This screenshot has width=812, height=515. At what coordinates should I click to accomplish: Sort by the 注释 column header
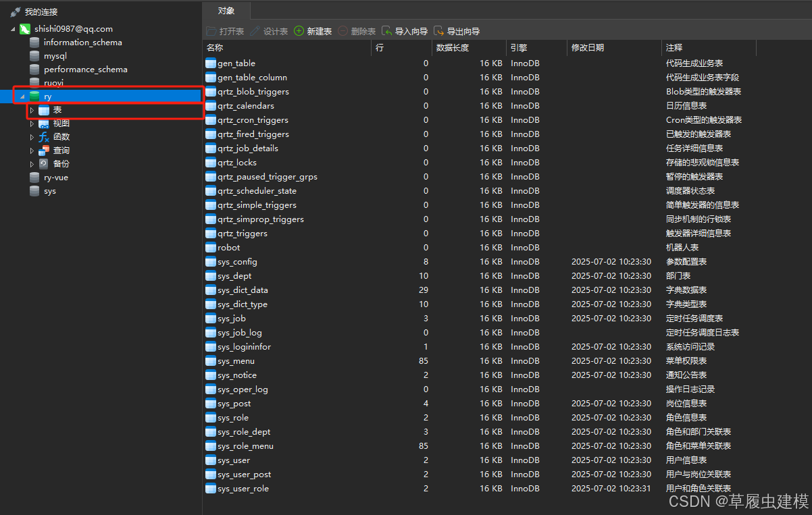coord(709,48)
